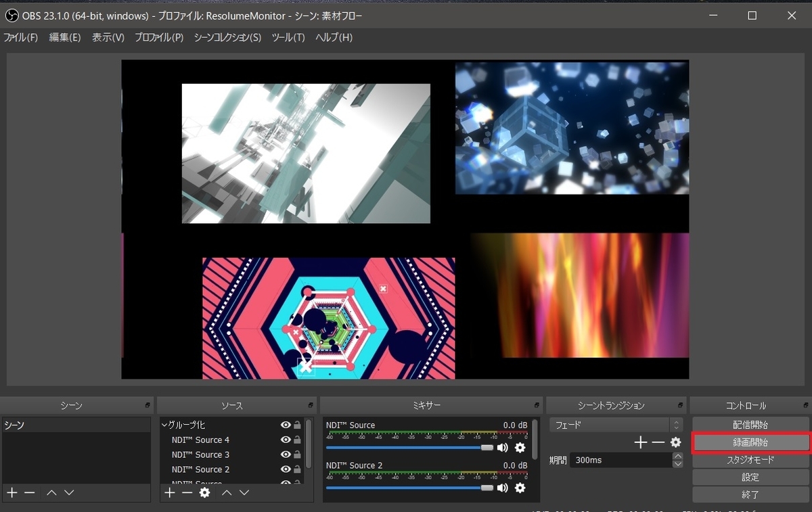Enable スタジオモード studio mode
Viewport: 812px width, 512px height.
[x=750, y=460]
